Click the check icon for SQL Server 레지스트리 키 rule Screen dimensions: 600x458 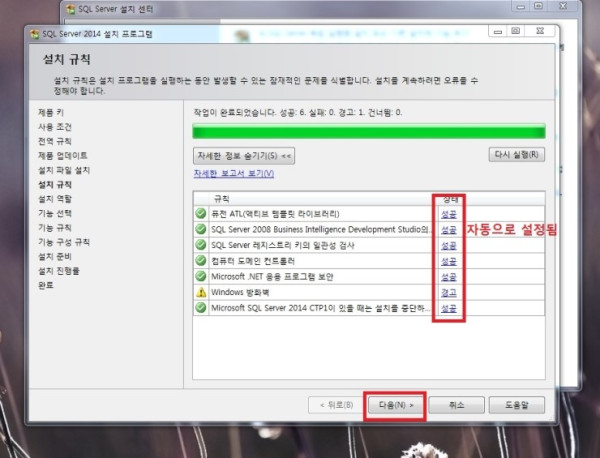[201, 244]
